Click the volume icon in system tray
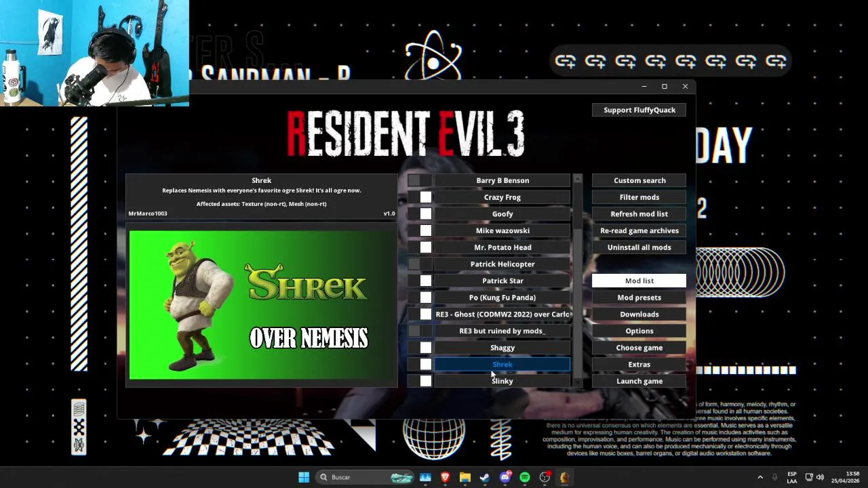 [x=821, y=477]
